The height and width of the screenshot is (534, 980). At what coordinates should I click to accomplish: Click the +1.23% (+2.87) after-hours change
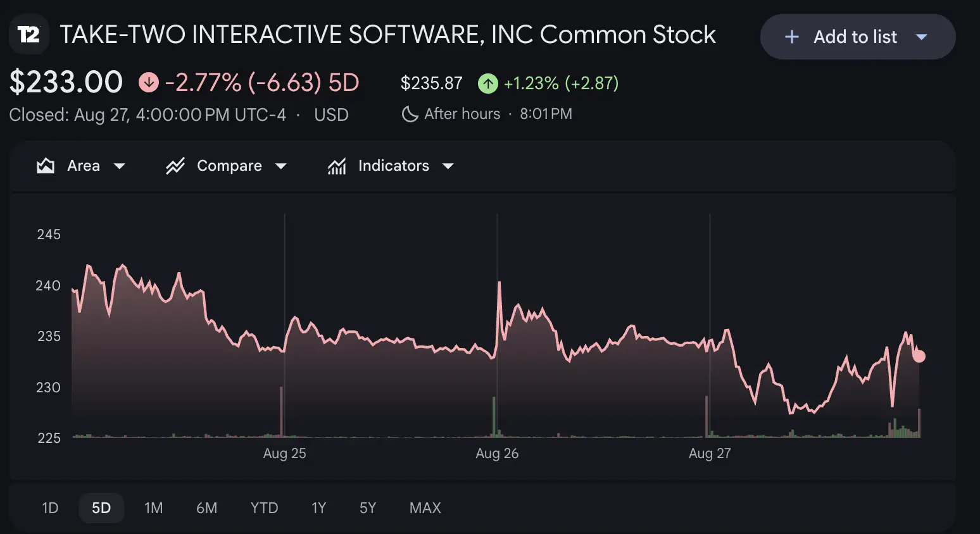point(561,84)
